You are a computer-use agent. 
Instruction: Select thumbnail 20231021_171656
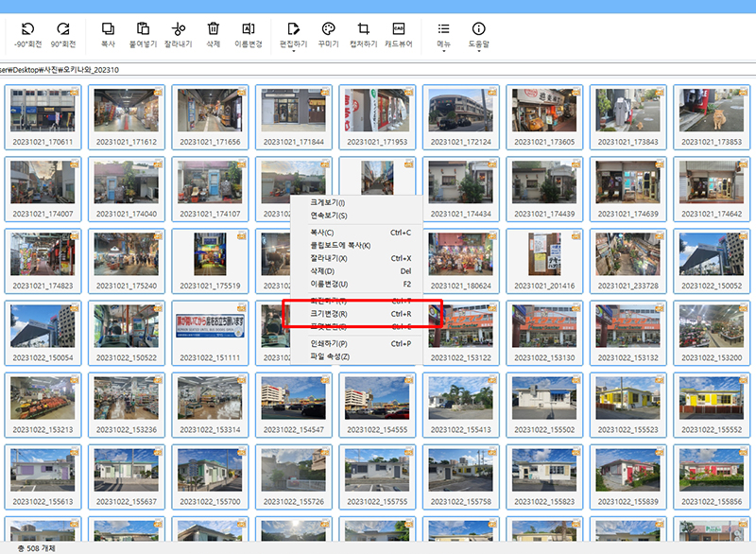point(210,117)
